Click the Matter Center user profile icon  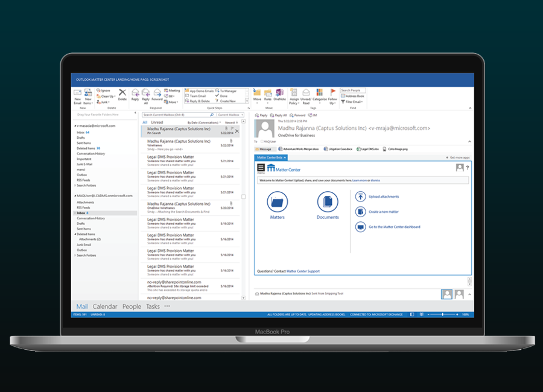[x=460, y=168]
